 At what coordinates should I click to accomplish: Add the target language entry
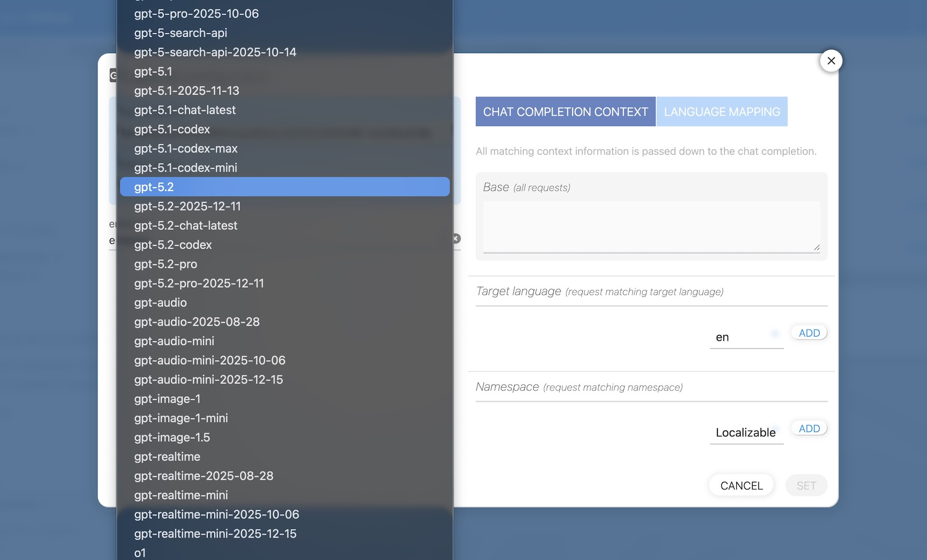(809, 333)
